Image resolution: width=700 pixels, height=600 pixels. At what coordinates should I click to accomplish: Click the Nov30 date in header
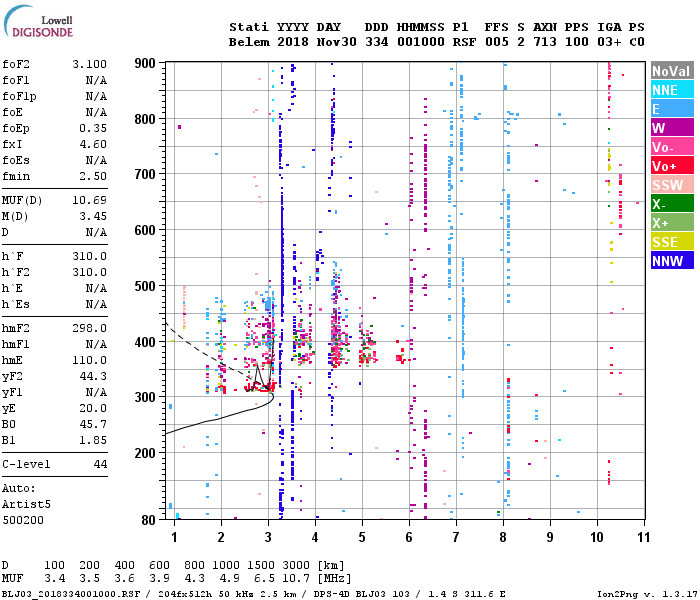tap(337, 42)
